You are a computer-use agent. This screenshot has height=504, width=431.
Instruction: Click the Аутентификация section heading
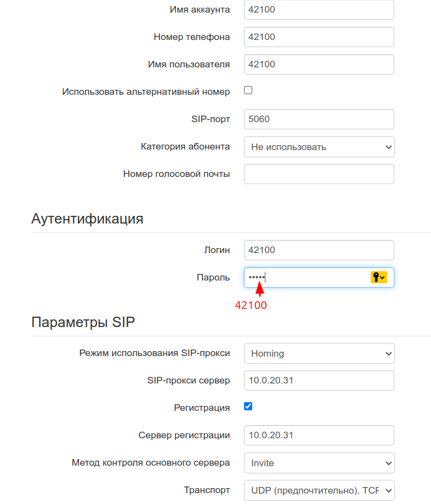87,219
